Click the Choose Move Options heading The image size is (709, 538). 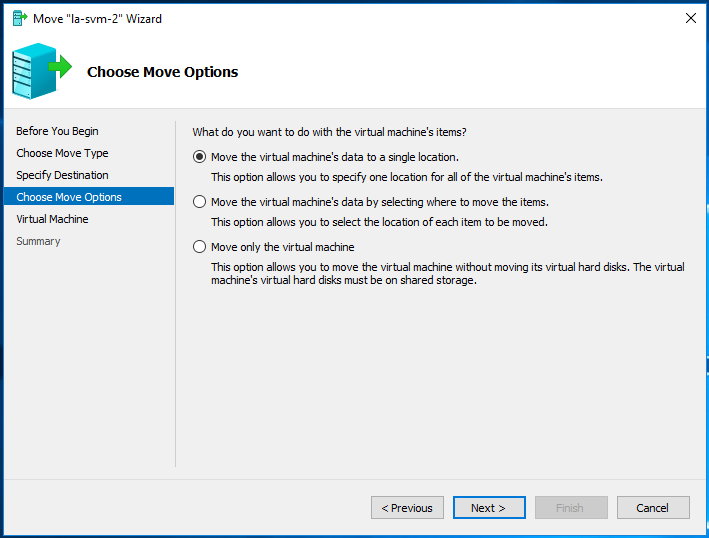pyautogui.click(x=162, y=72)
